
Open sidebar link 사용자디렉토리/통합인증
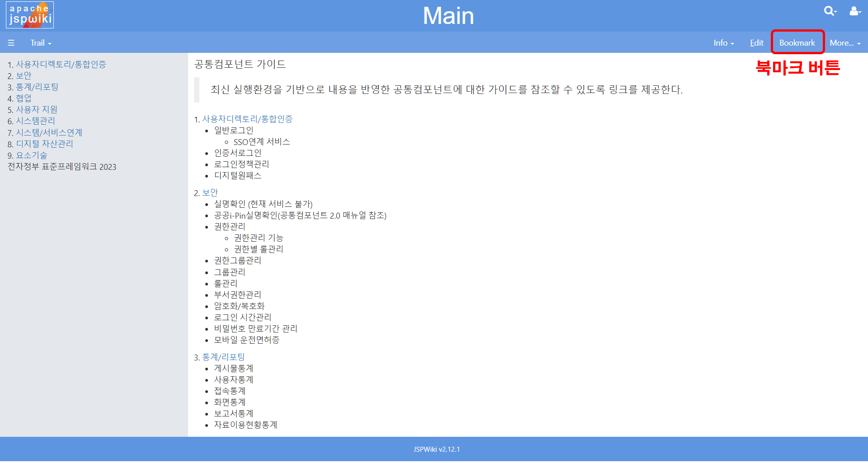tap(61, 64)
